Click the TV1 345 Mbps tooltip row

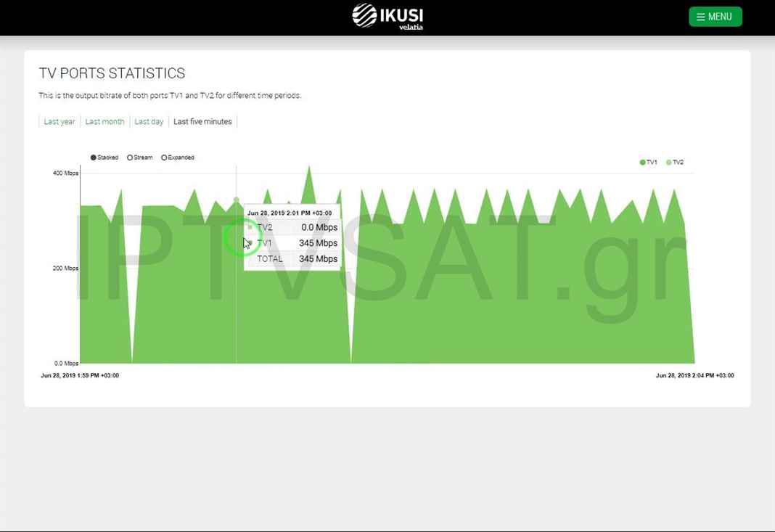[298, 243]
